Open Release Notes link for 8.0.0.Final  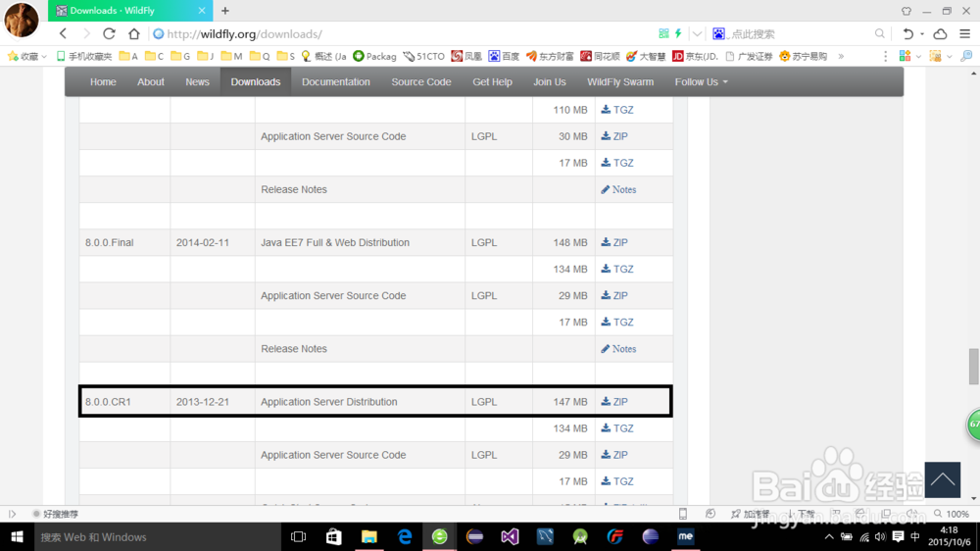click(x=618, y=349)
